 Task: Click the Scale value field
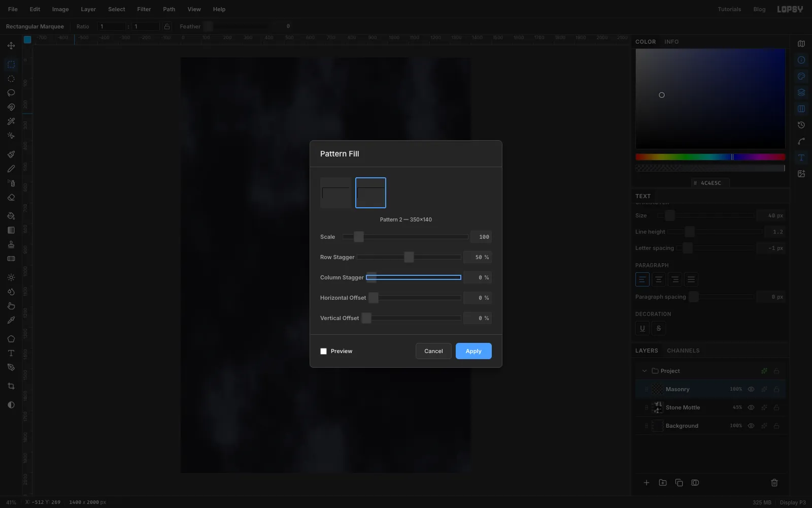481,237
